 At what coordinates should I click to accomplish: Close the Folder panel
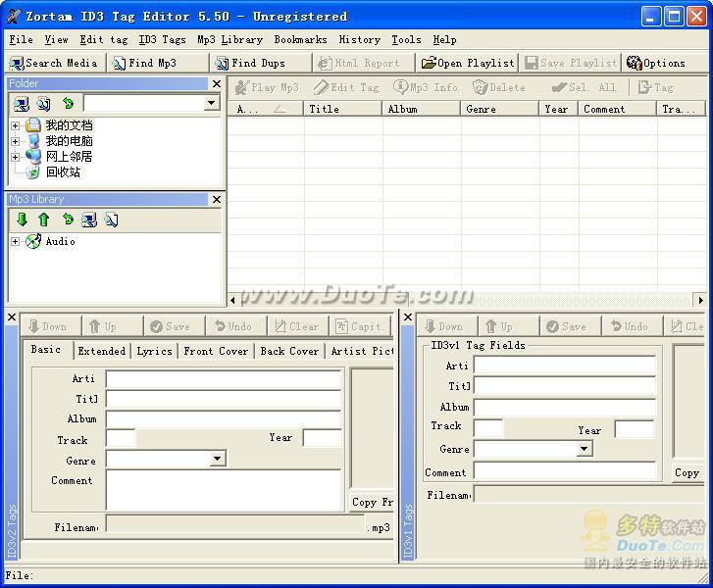(x=217, y=83)
